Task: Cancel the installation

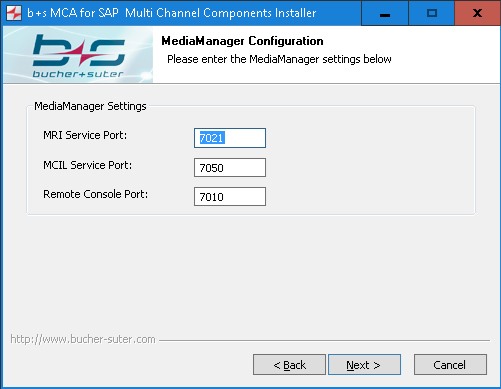Action: coord(450,365)
